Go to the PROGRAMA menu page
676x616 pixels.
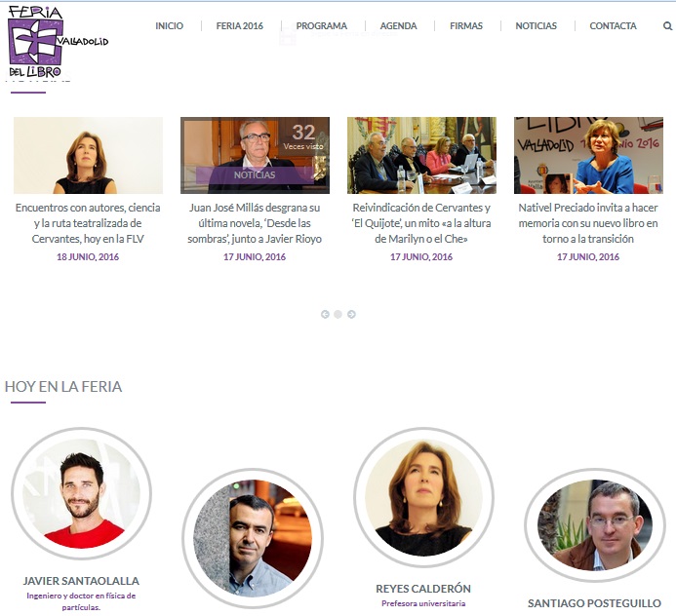click(x=321, y=26)
